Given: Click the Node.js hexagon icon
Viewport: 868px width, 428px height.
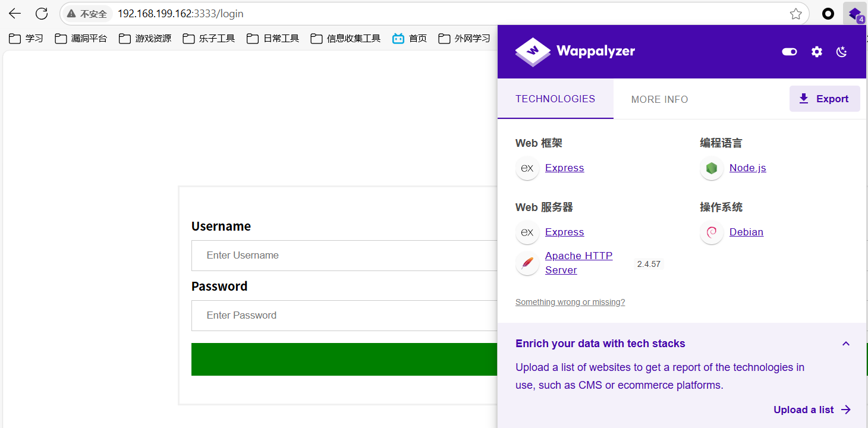Looking at the screenshot, I should pos(712,168).
